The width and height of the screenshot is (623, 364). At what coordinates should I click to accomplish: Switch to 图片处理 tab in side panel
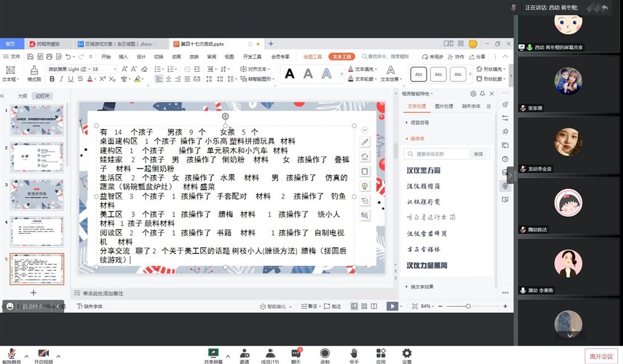click(x=444, y=106)
